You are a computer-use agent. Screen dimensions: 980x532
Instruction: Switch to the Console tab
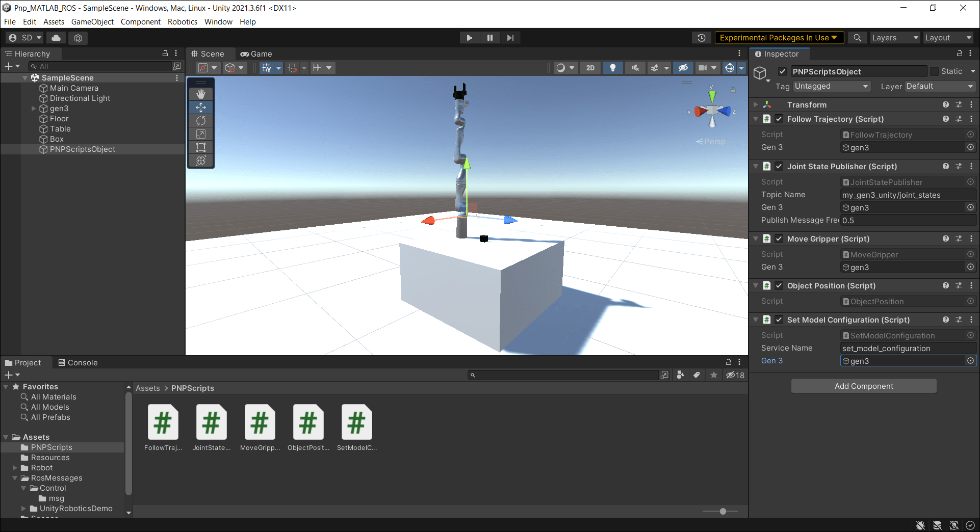coord(78,363)
